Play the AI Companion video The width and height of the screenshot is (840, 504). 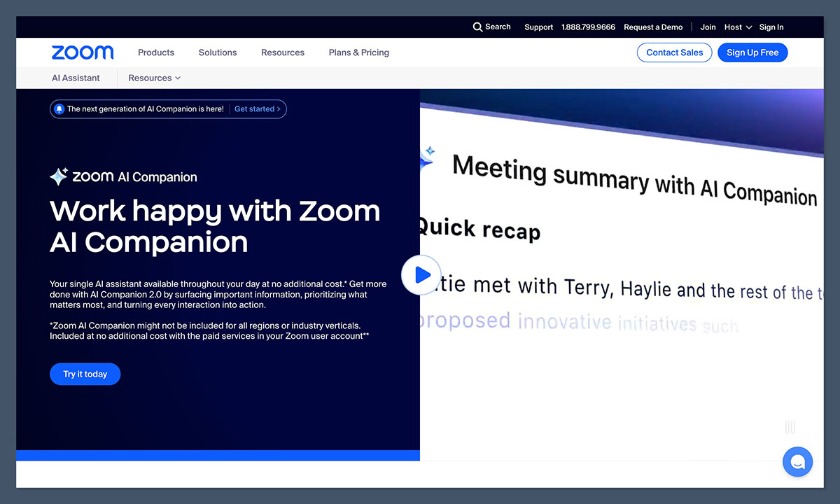pos(421,275)
